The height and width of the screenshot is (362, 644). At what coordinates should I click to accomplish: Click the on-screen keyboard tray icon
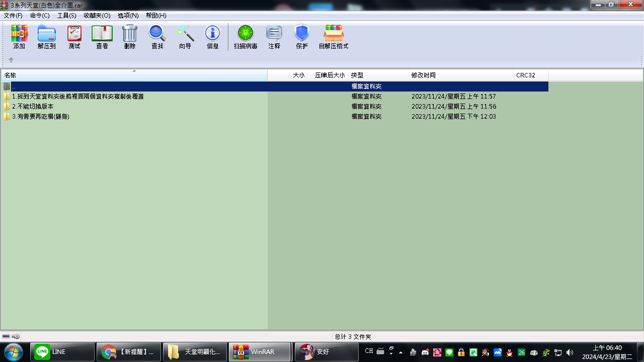pyautogui.click(x=380, y=351)
